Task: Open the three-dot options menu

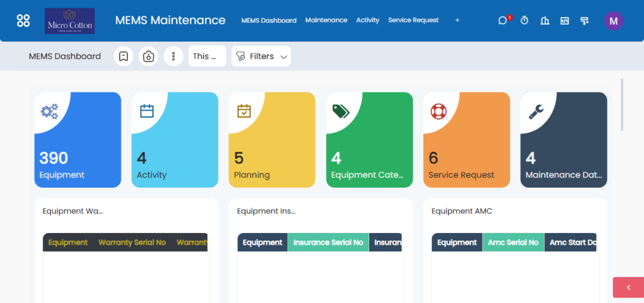Action: [173, 57]
